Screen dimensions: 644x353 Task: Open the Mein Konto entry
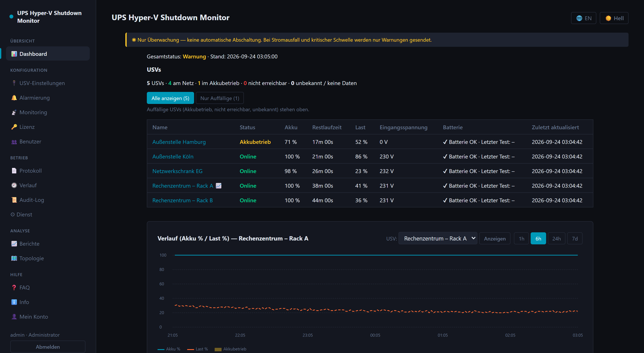(x=48, y=317)
